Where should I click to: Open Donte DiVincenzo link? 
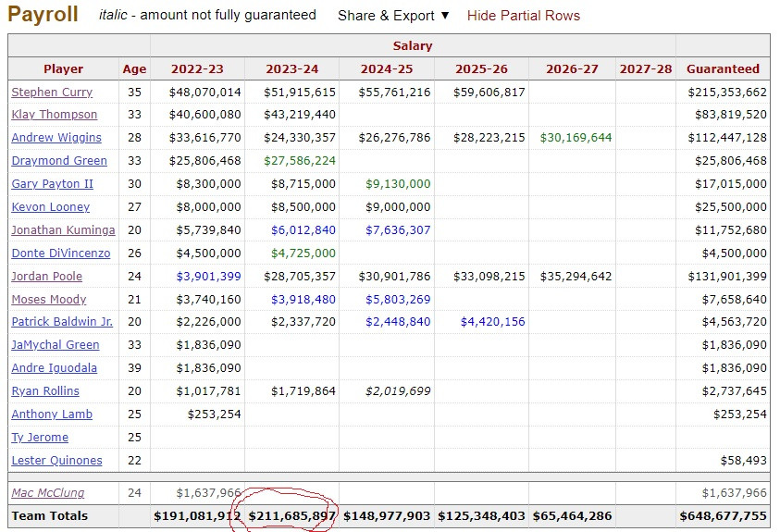pyautogui.click(x=61, y=254)
